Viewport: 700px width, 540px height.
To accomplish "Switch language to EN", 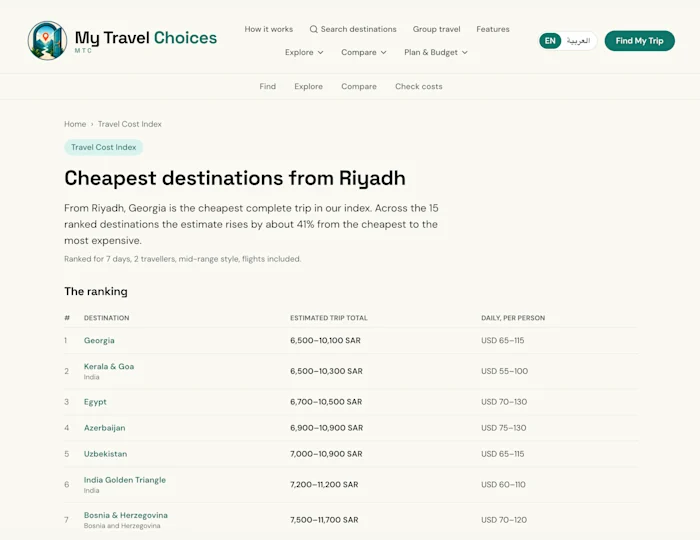I will tap(550, 41).
